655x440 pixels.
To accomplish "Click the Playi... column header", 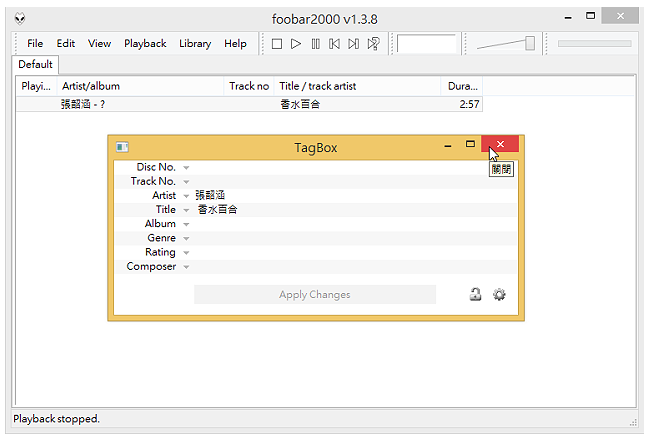I will 36,86.
